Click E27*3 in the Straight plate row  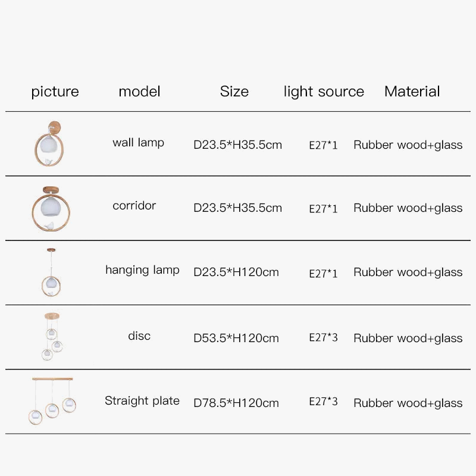(x=323, y=402)
